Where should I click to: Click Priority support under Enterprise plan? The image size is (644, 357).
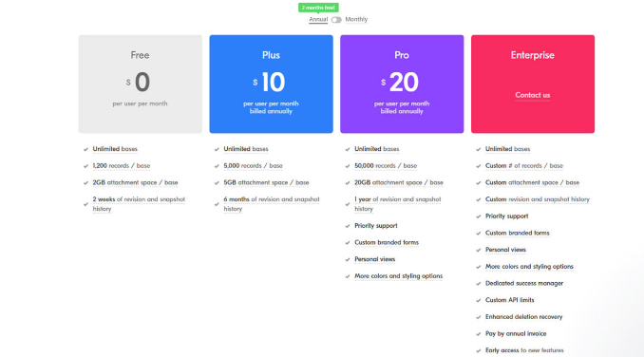(507, 216)
